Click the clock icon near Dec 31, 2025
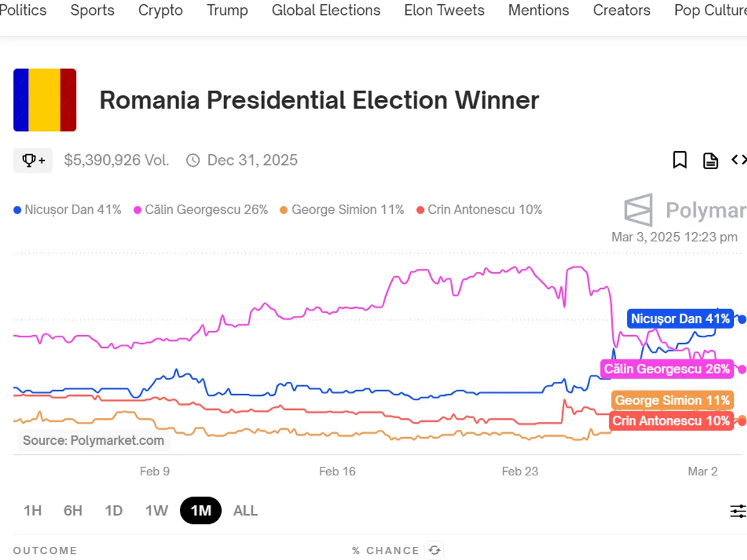This screenshot has height=560, width=747. pos(194,161)
